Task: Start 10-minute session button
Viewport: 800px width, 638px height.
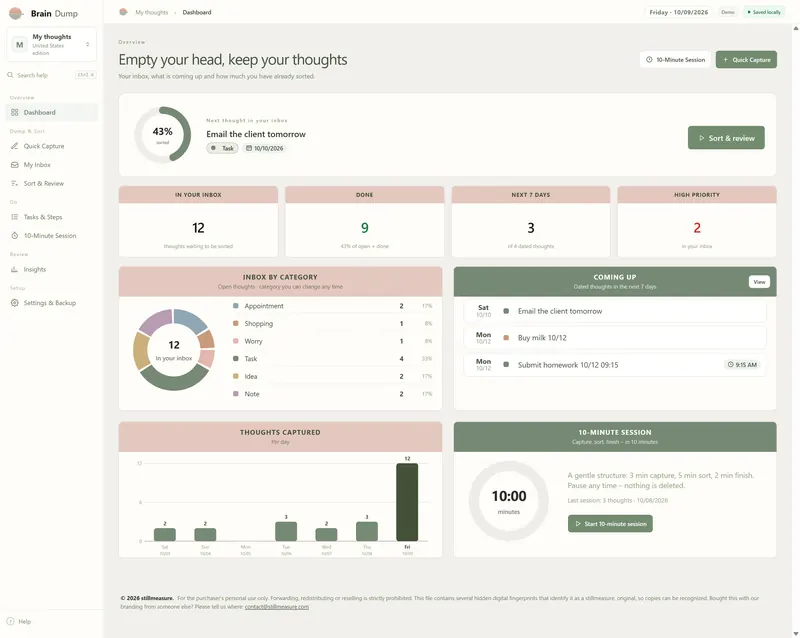Action: 610,524
